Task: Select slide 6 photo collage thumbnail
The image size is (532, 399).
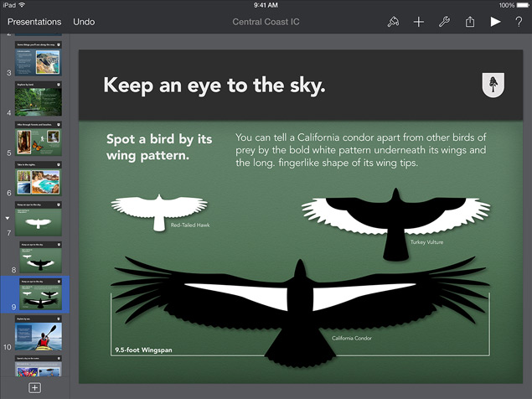Action: (39, 179)
